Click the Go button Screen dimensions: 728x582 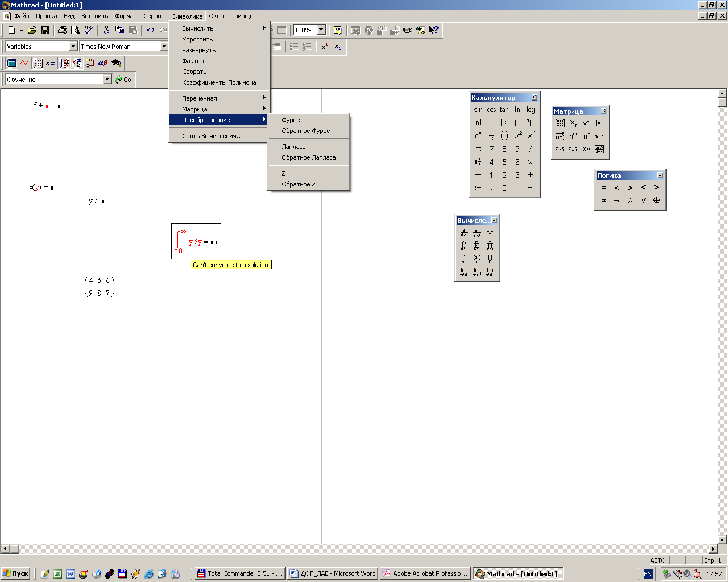coord(123,80)
